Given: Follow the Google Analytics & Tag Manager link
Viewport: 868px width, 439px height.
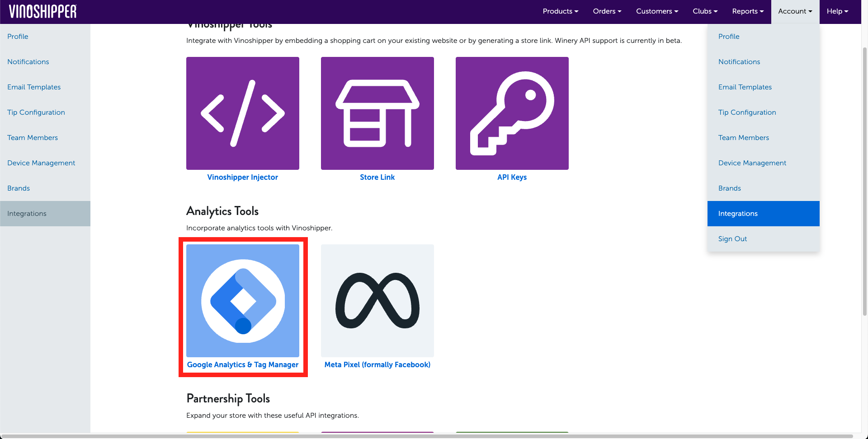Looking at the screenshot, I should [x=243, y=365].
